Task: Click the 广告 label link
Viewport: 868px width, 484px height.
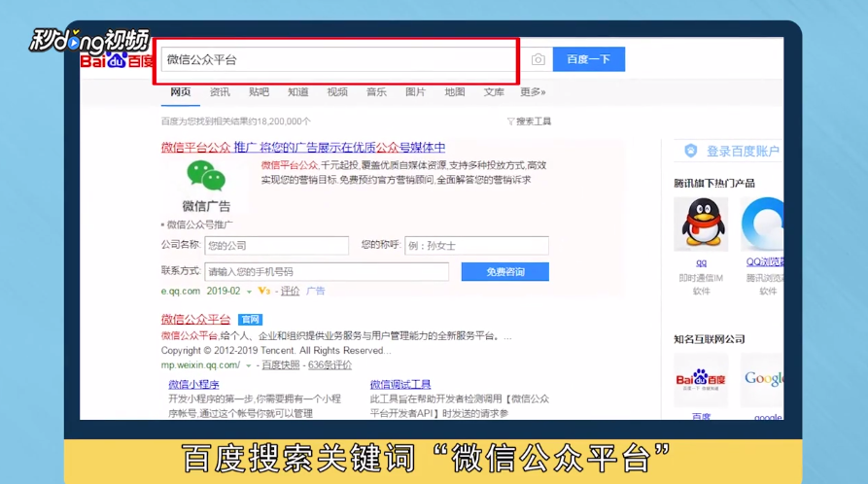Action: [x=316, y=292]
